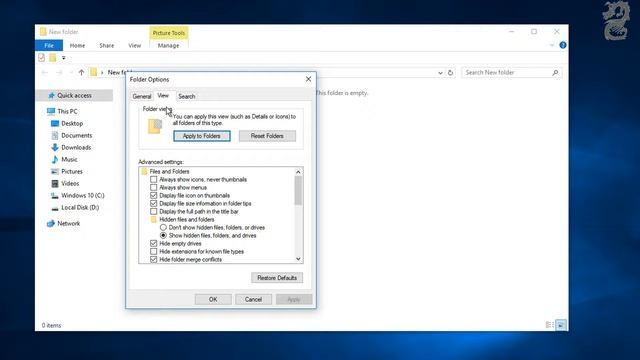This screenshot has height=360, width=640.
Task: Click the Network icon in sidebar
Action: coord(51,224)
